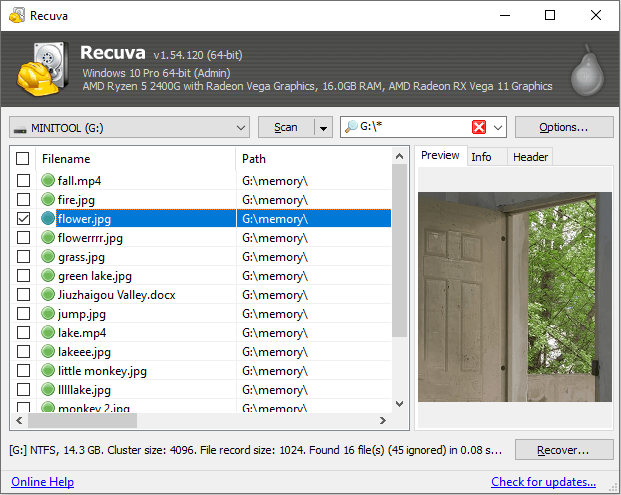Expand the filter path dropdown chevron
The width and height of the screenshot is (621, 495).
click(498, 128)
